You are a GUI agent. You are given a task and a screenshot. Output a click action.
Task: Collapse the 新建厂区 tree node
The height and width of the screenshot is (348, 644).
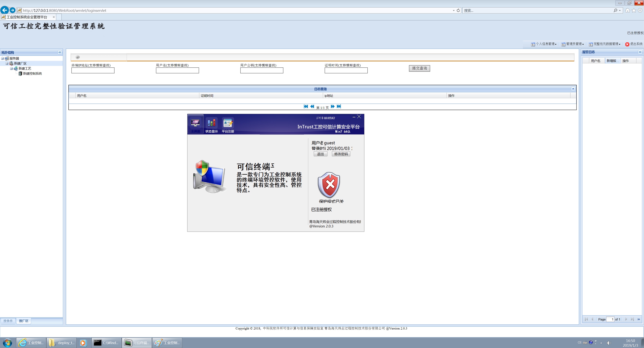point(7,64)
